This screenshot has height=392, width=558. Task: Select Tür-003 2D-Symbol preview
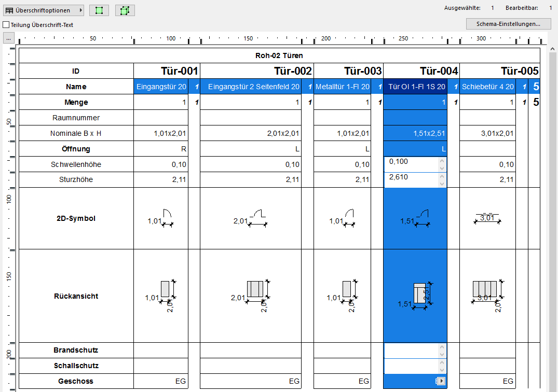click(343, 218)
